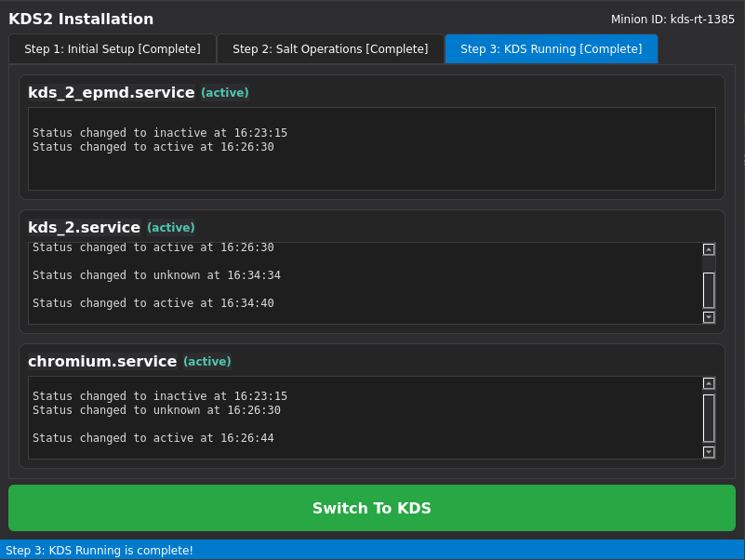Click the status bar message 'Step 3: KDS Running is complete!'
745x560 pixels.
tap(100, 551)
